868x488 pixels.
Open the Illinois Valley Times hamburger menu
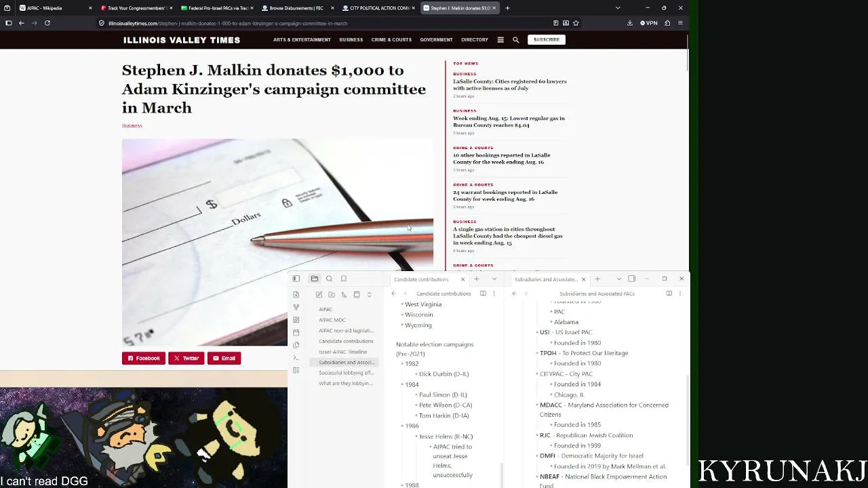[x=500, y=40]
